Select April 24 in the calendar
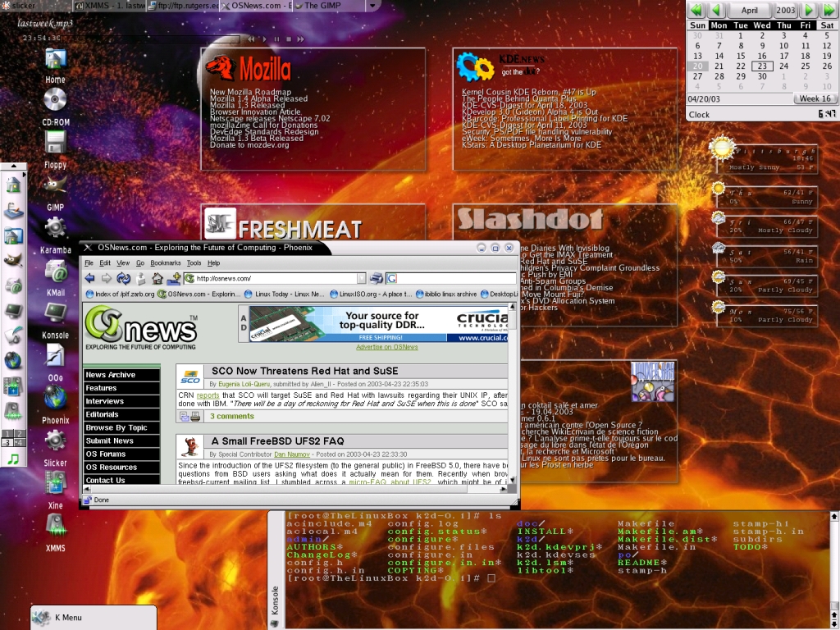The width and height of the screenshot is (840, 630). point(783,66)
